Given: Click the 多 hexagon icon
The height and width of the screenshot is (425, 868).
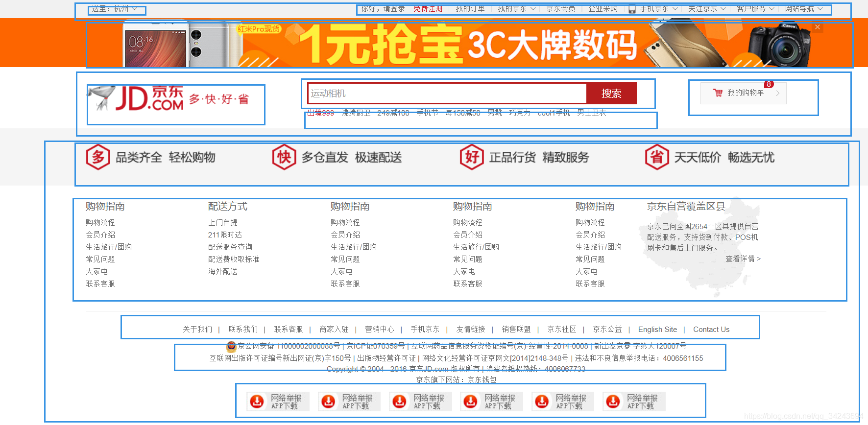Looking at the screenshot, I should tap(98, 157).
